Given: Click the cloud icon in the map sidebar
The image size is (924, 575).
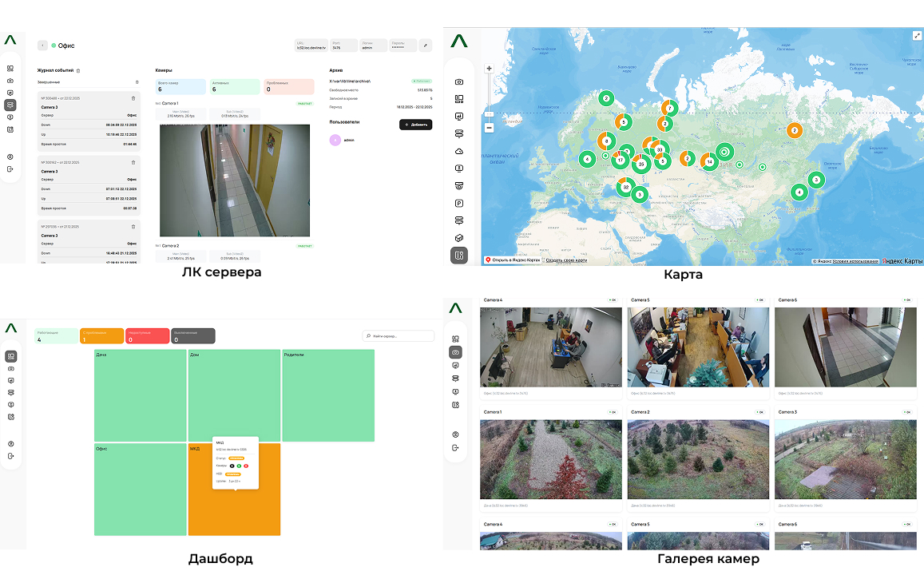Looking at the screenshot, I should tap(459, 151).
